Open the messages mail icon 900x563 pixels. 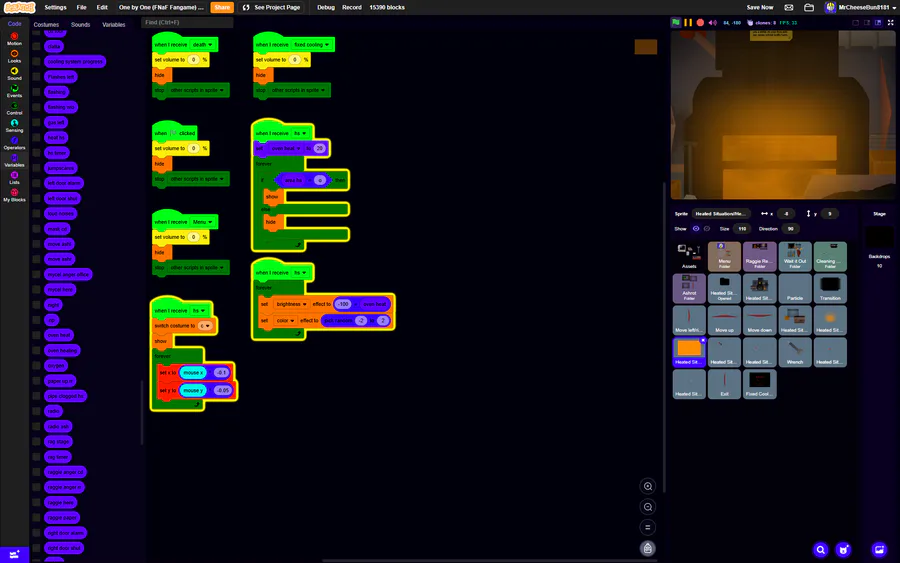(x=789, y=7)
